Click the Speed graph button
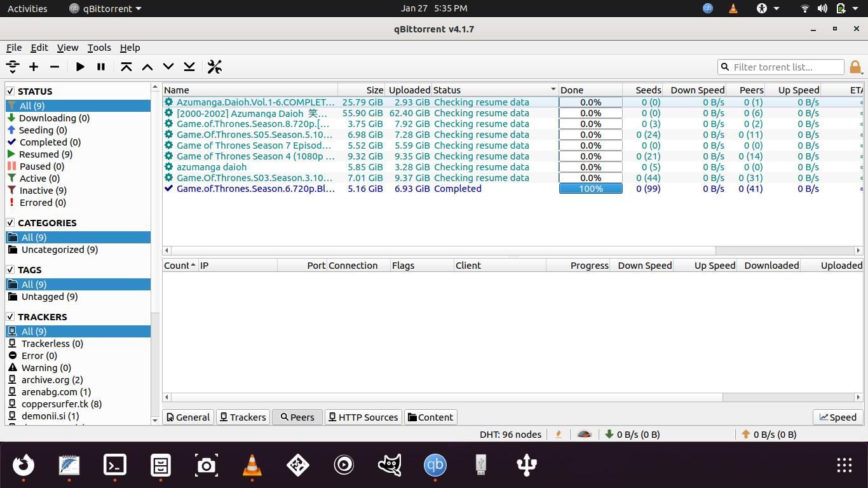 838,417
